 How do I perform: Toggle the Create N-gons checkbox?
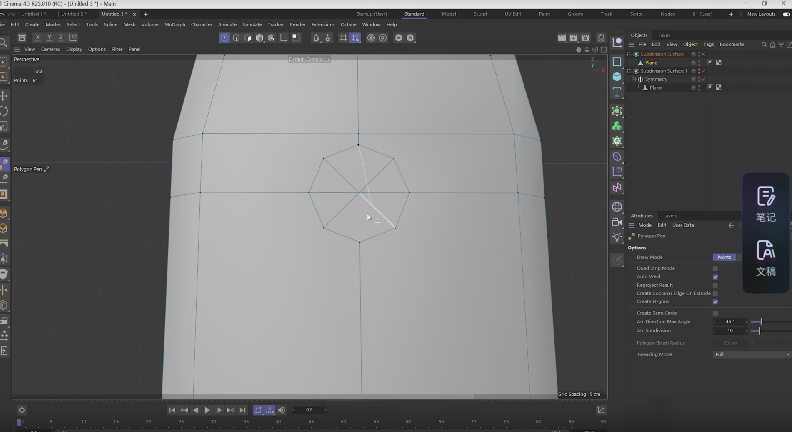click(x=715, y=301)
